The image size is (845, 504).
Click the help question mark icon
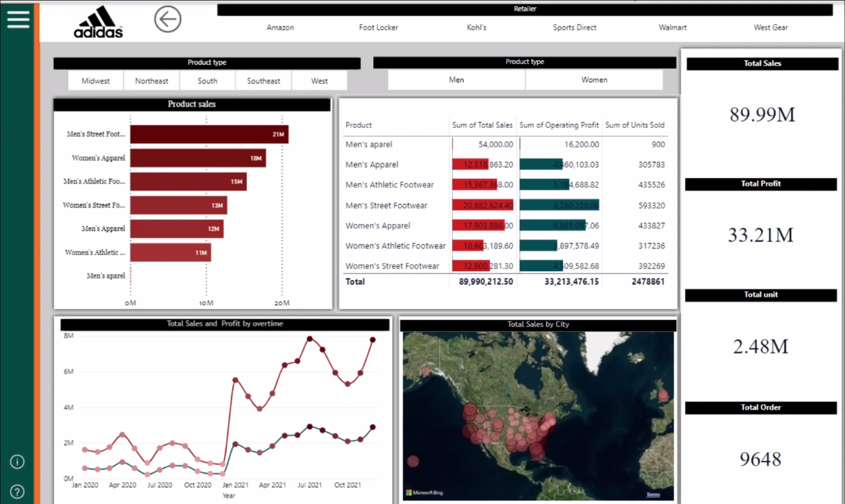pyautogui.click(x=17, y=491)
